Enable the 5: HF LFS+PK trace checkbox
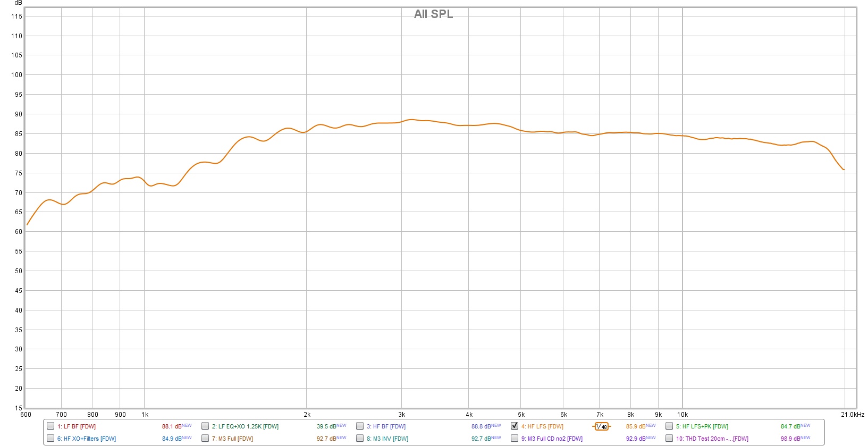The height and width of the screenshot is (446, 868). point(669,426)
